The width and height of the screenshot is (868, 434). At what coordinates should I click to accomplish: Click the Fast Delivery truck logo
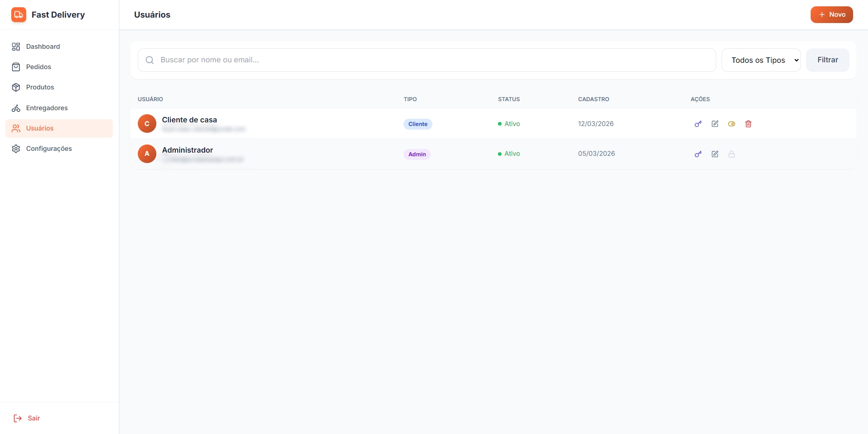19,14
